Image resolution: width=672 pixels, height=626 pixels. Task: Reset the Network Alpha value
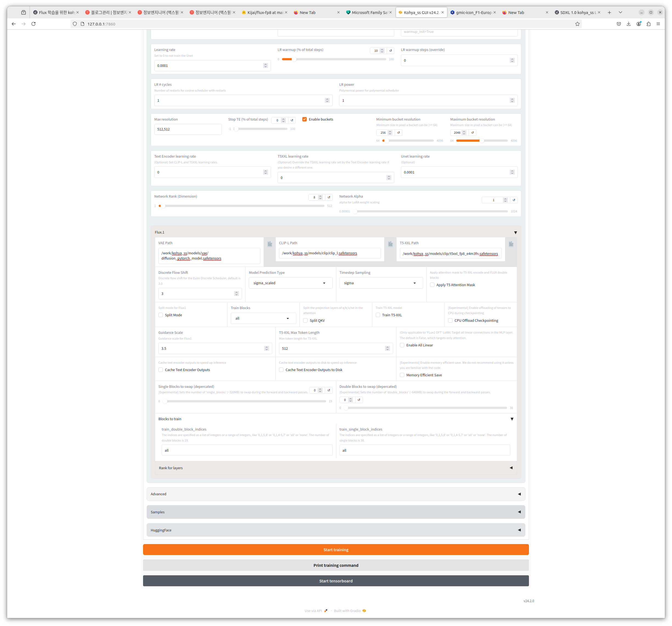point(514,200)
